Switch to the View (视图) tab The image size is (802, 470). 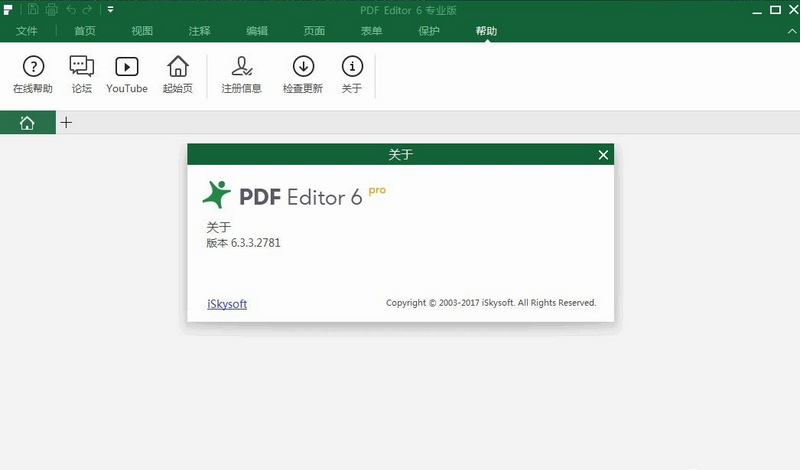tap(142, 31)
